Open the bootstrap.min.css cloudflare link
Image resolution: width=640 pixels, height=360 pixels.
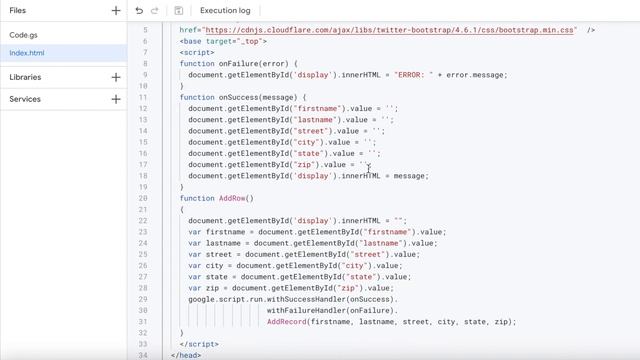(x=389, y=30)
